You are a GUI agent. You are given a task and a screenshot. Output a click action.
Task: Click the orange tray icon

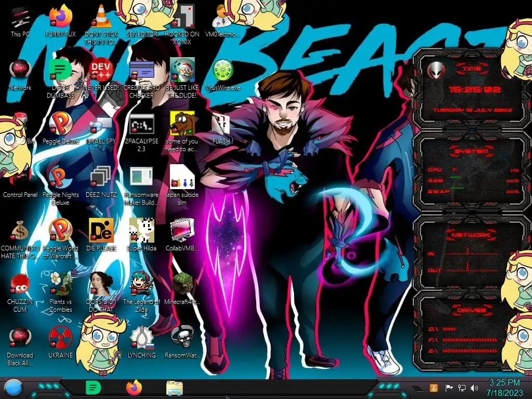tap(434, 388)
